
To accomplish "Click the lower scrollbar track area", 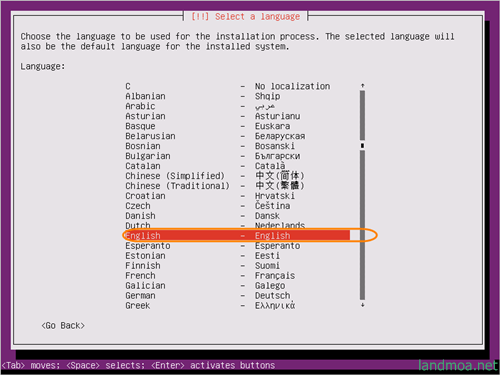I will (362, 225).
